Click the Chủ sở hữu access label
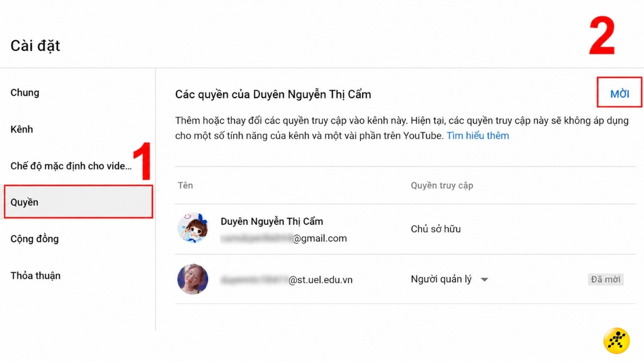 436,229
